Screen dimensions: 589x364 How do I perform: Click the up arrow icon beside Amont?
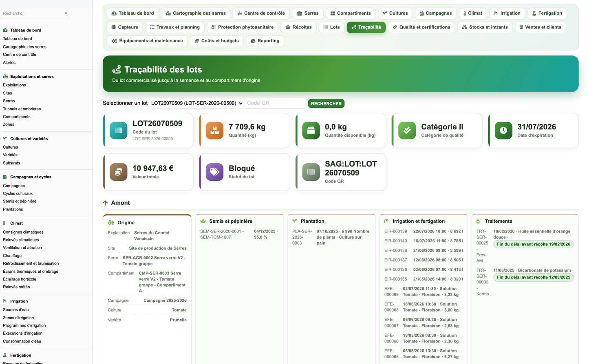106,203
